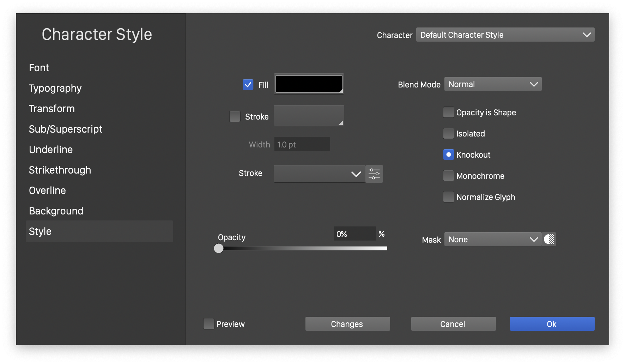Enable the Stroke checkbox

[x=235, y=116]
